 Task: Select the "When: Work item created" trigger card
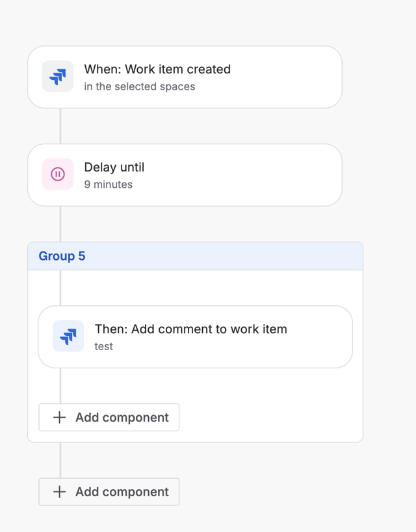183,77
